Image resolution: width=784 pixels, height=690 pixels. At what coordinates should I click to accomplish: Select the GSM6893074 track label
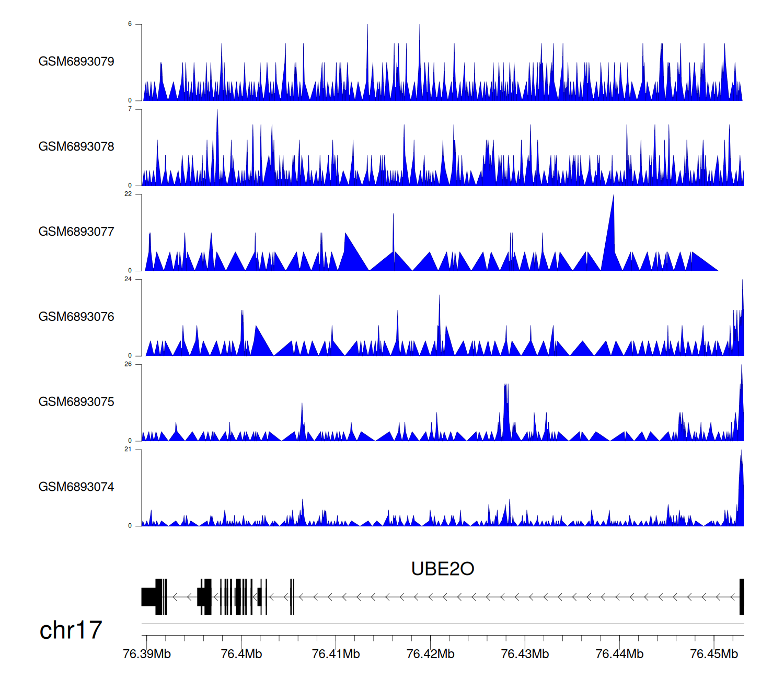[x=76, y=487]
